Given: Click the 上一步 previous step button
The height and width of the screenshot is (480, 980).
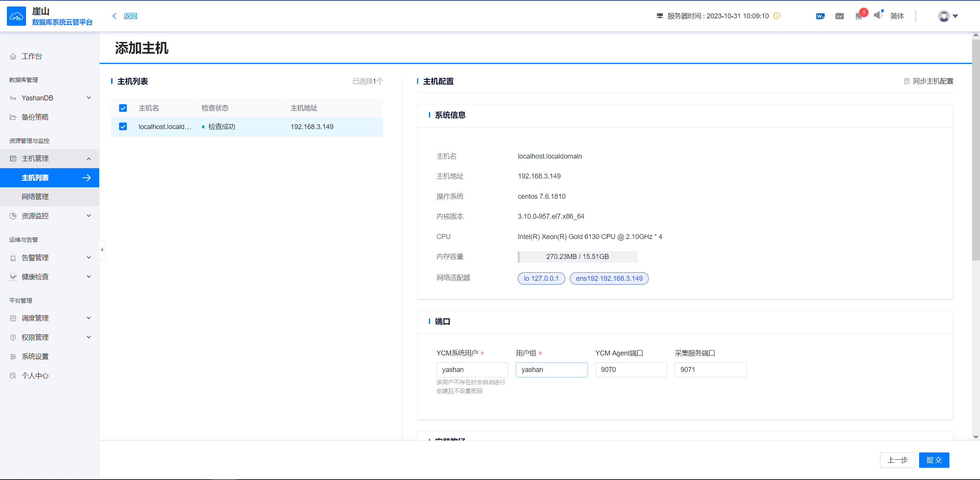Looking at the screenshot, I should [897, 460].
